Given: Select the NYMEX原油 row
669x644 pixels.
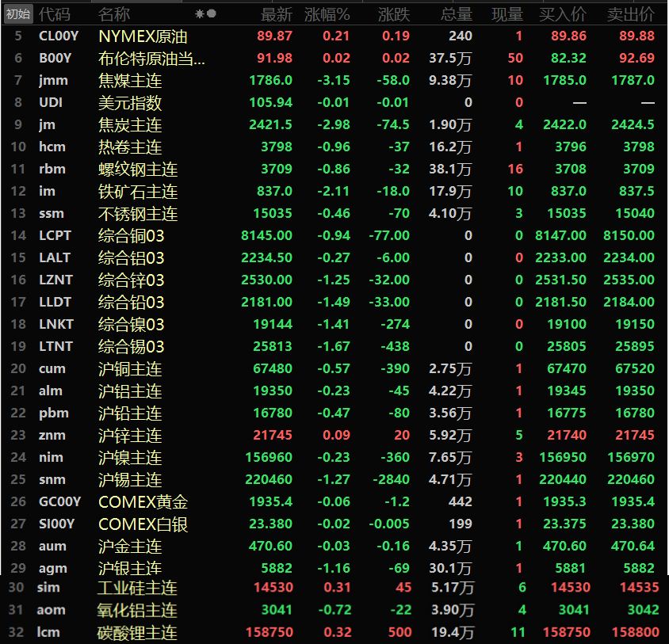Looking at the screenshot, I should [143, 36].
